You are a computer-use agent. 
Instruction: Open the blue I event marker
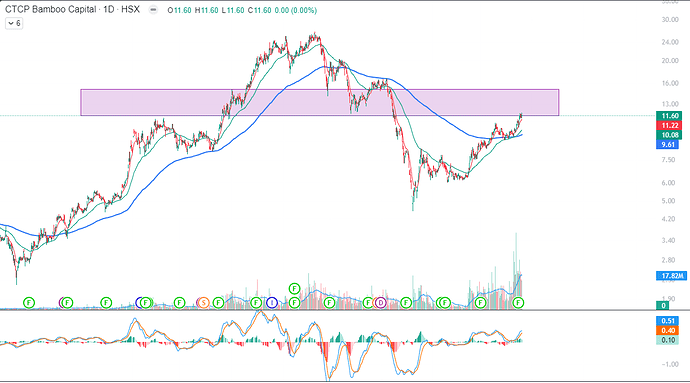point(272,302)
